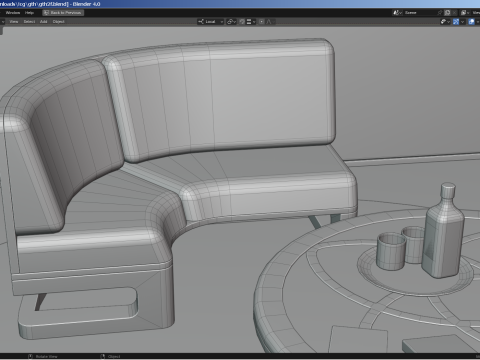Toggle the viewport gizmos button
This screenshot has width=480, height=360.
[x=456, y=22]
